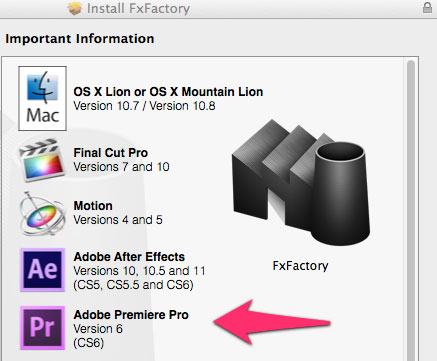
Task: Click the Versions 7 and 10 text
Action: click(x=121, y=167)
